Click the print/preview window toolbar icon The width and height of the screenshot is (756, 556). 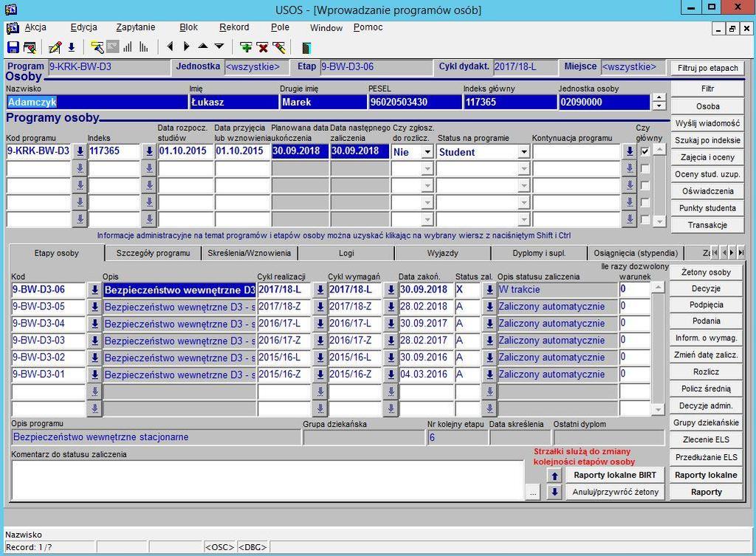pos(30,47)
